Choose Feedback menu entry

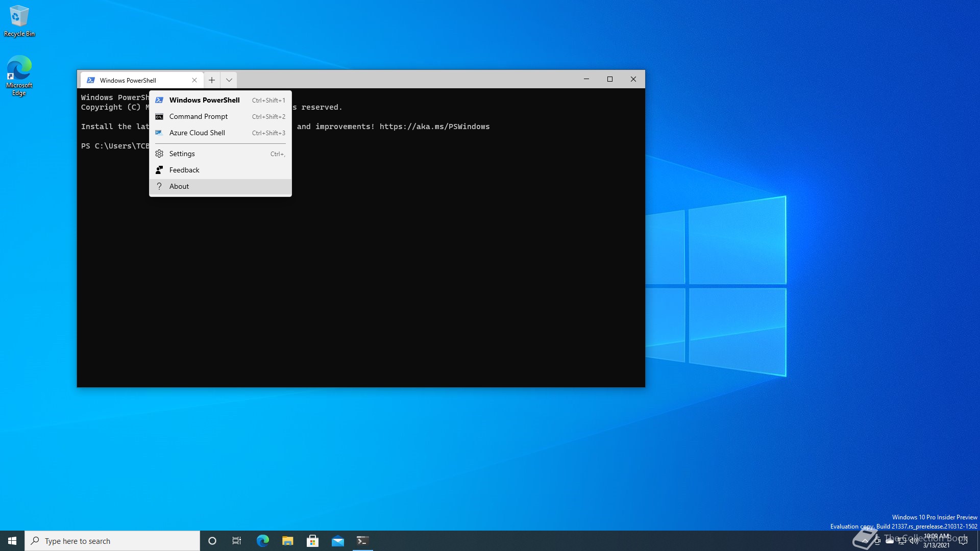[220, 170]
